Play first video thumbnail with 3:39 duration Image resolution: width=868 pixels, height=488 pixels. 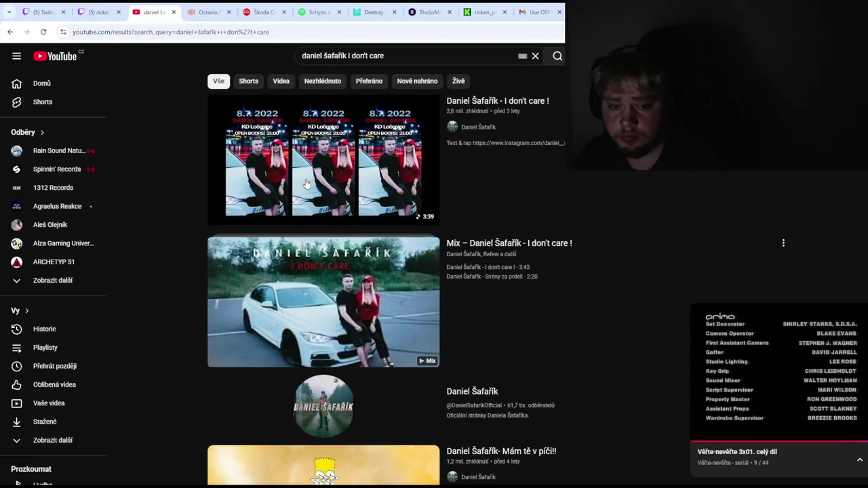coord(323,160)
